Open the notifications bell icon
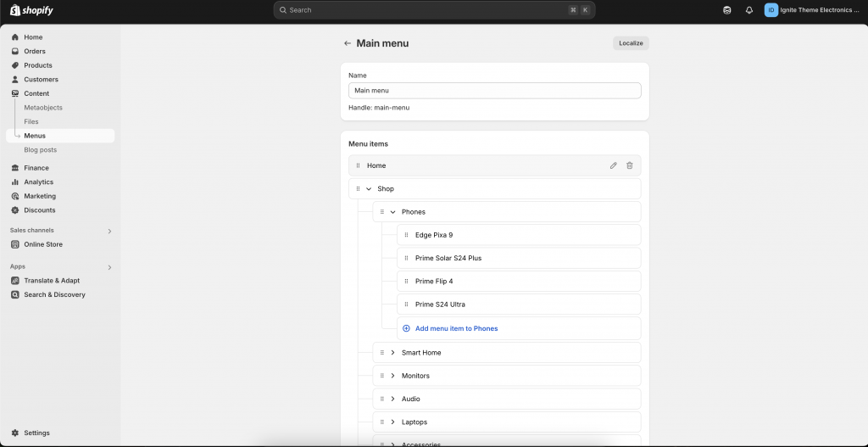868x447 pixels. click(748, 10)
